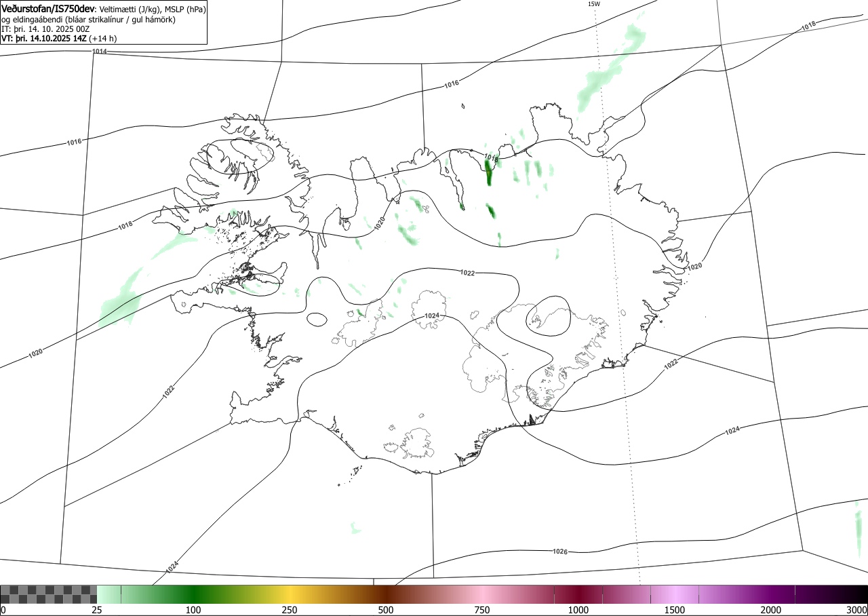Click the 1014 isobar label
This screenshot has height=616, width=868.
coord(99,52)
